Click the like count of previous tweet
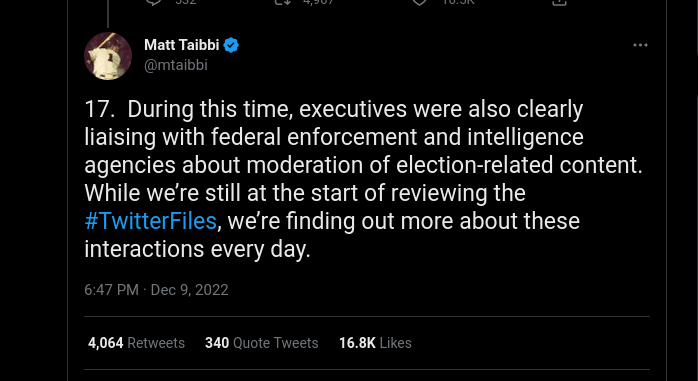The height and width of the screenshot is (381, 698). [x=458, y=2]
